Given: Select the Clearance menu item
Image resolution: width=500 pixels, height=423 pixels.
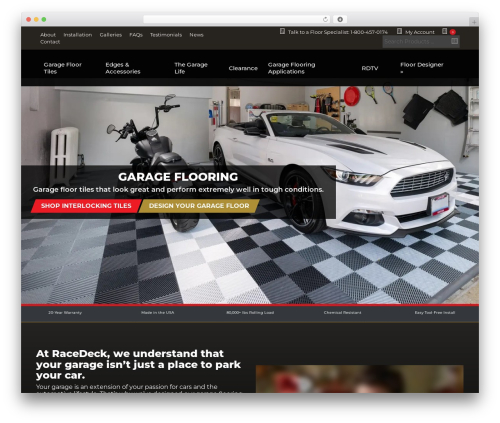Looking at the screenshot, I should tap(243, 68).
